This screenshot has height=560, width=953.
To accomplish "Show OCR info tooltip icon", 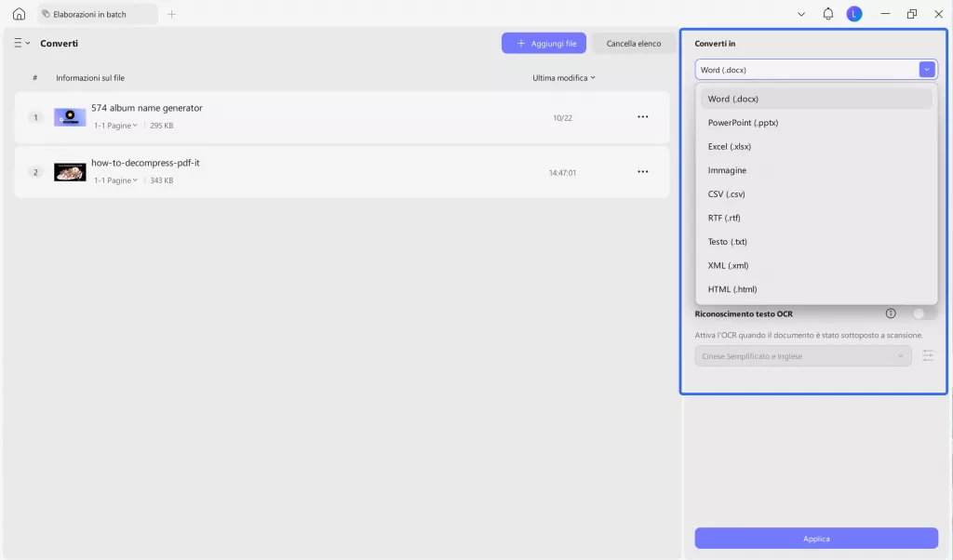I will pyautogui.click(x=891, y=313).
